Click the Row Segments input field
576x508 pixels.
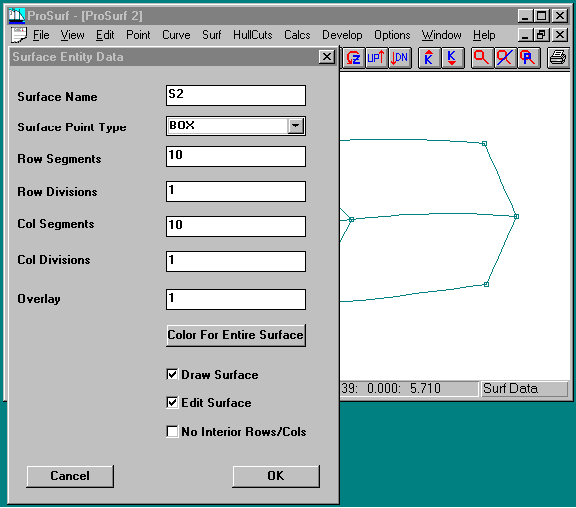[236, 156]
